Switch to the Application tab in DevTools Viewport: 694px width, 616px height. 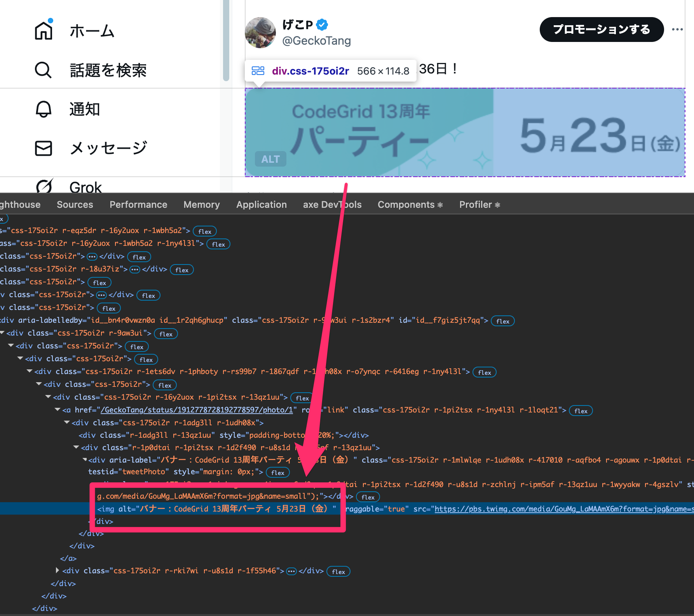coord(262,205)
